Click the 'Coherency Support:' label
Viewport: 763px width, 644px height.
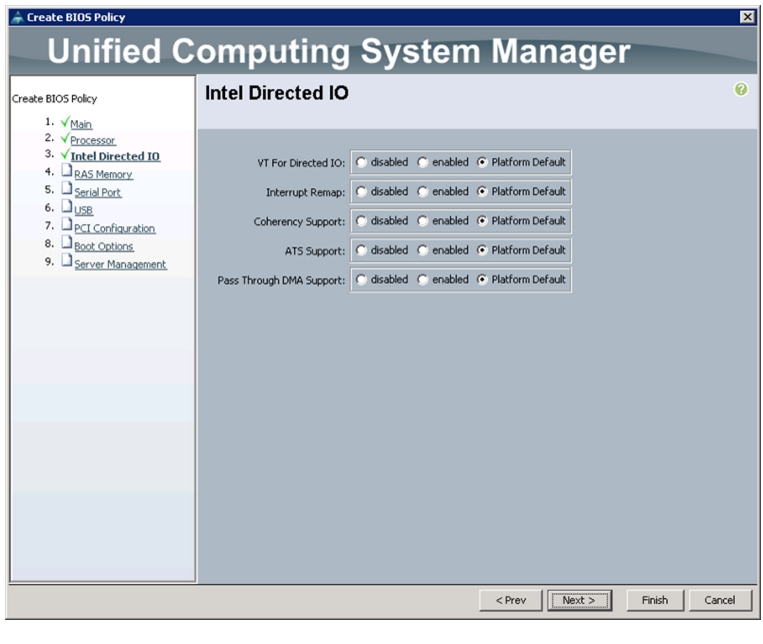coord(299,221)
